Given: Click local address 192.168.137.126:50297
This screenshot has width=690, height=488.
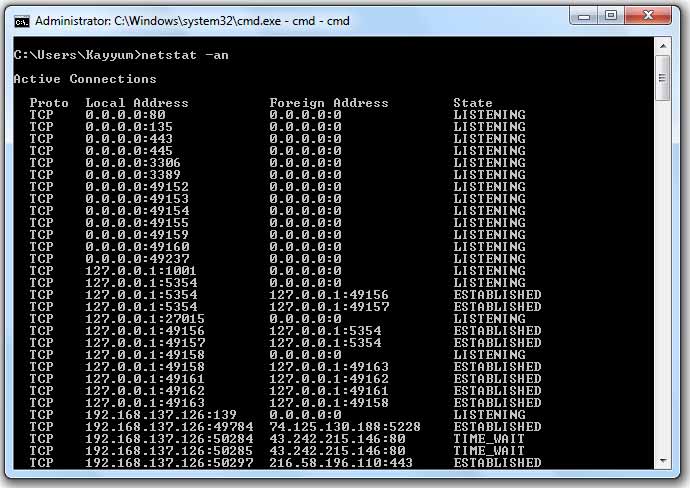Looking at the screenshot, I should [x=169, y=463].
